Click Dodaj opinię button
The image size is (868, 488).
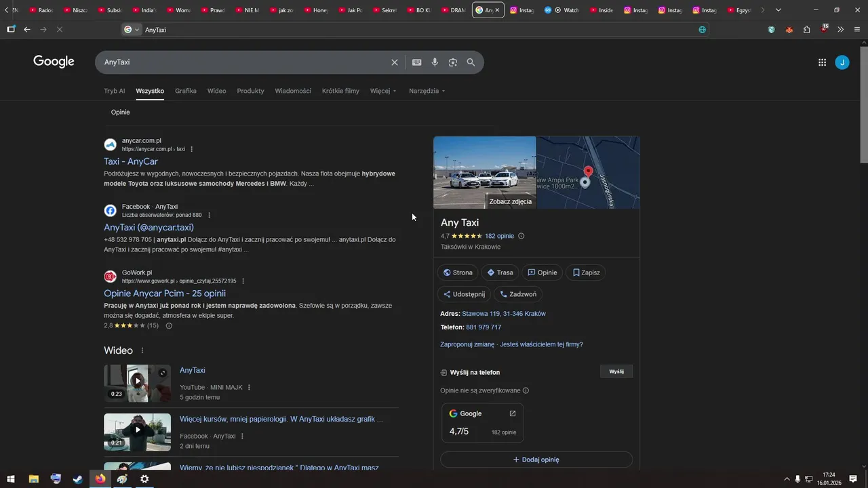tap(536, 460)
